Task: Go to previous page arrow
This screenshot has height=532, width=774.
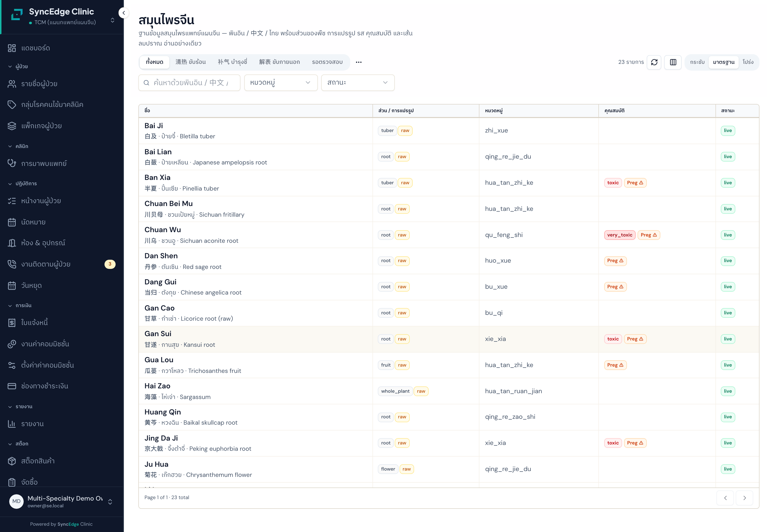Action: [x=725, y=498]
